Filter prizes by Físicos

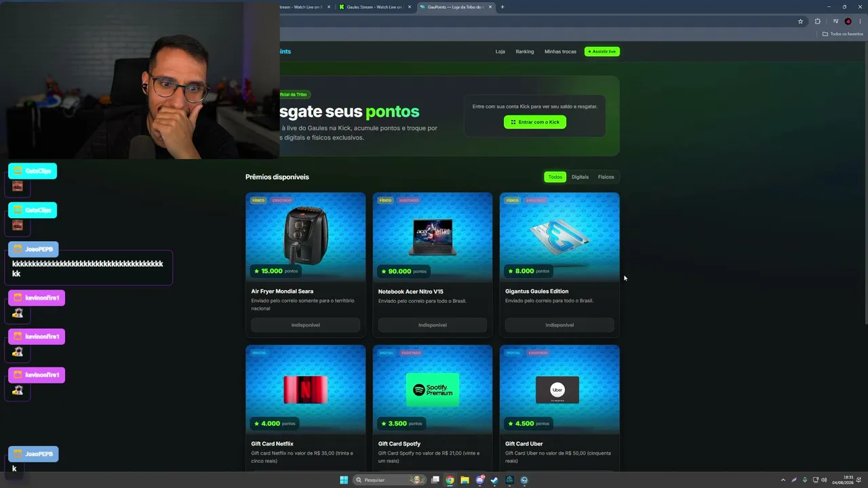[606, 177]
